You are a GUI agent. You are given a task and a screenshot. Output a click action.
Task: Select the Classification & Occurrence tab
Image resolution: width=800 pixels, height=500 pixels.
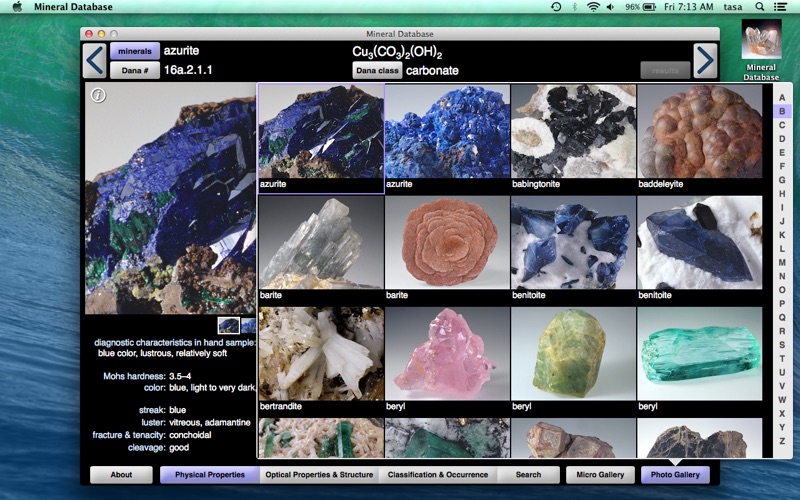(x=438, y=475)
